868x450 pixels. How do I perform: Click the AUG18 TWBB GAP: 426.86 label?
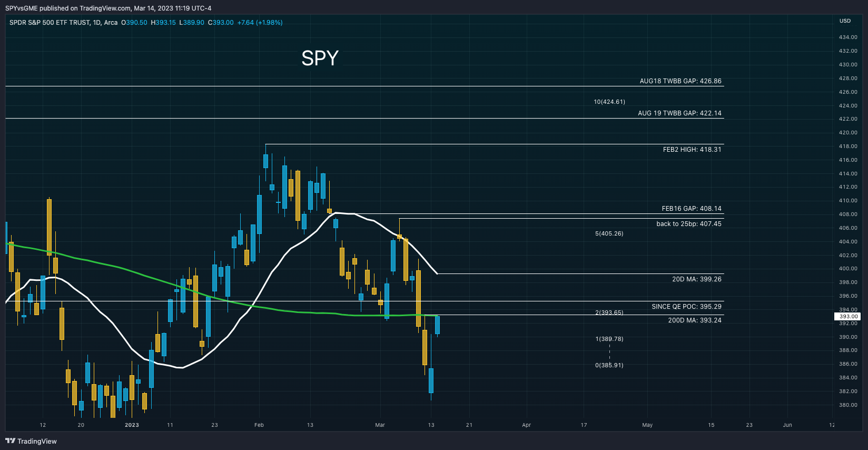680,81
